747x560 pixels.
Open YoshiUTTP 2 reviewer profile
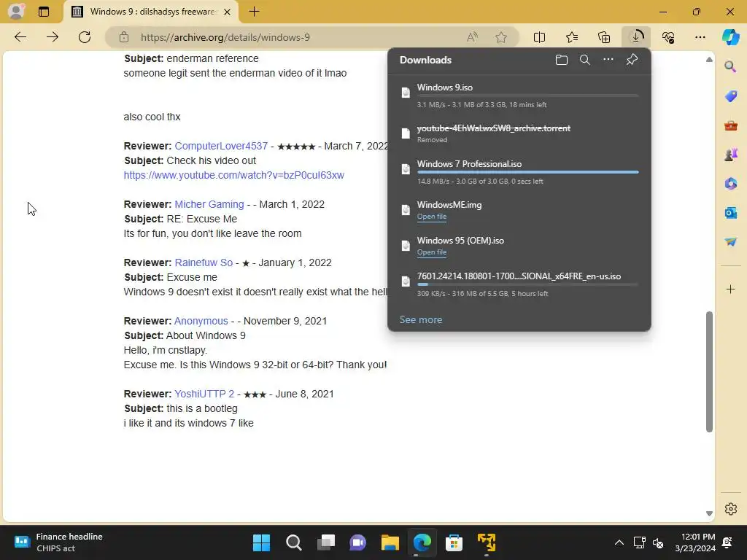point(204,394)
